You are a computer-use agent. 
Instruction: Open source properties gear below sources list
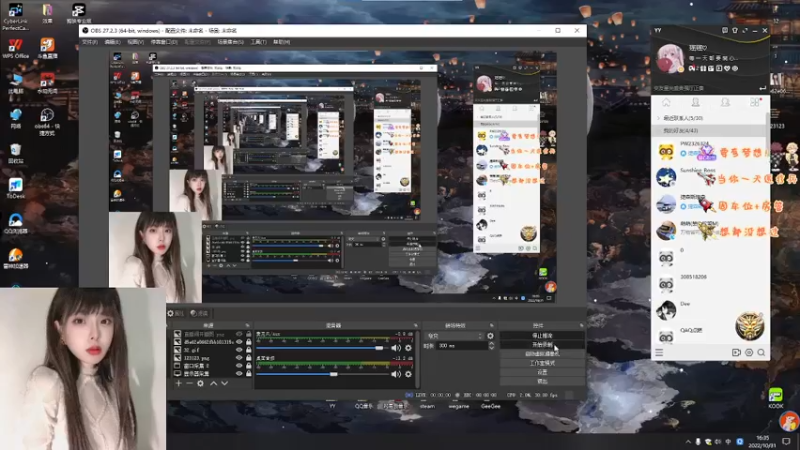(201, 383)
